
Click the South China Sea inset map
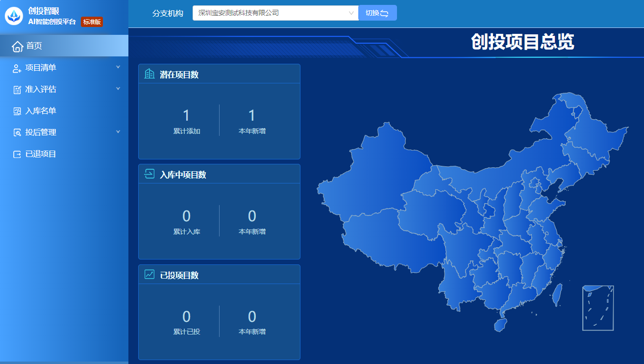(598, 308)
